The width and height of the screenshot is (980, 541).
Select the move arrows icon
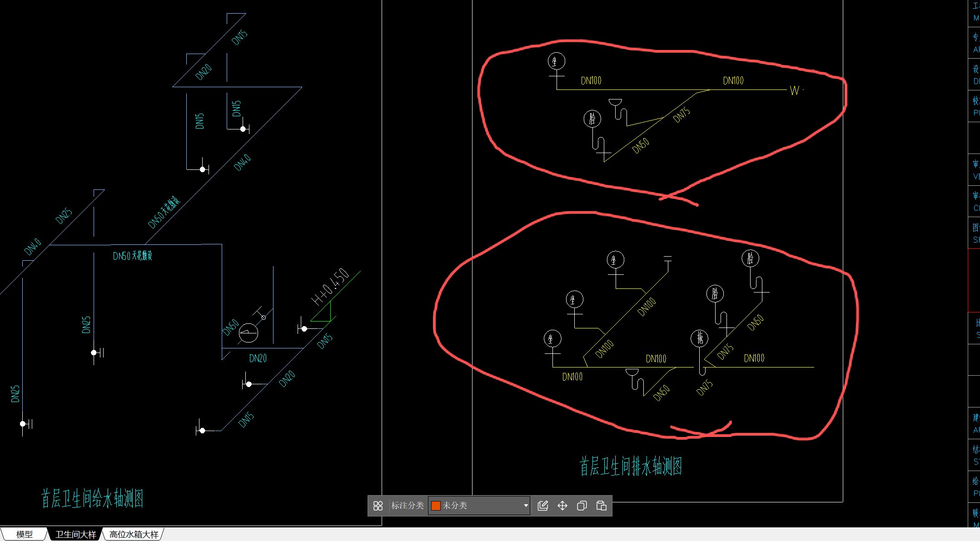tap(562, 506)
